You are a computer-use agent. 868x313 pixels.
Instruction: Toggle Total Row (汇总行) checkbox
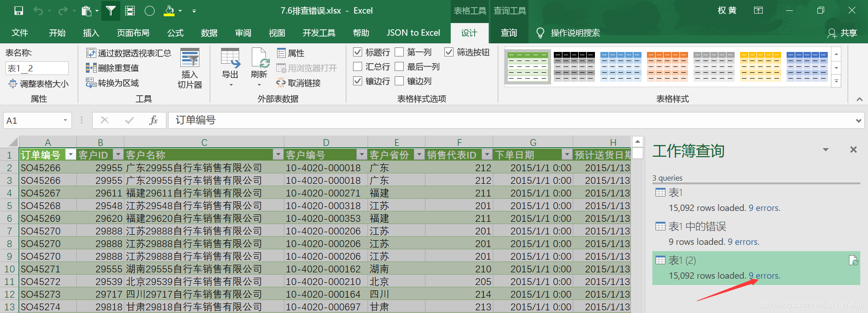358,67
